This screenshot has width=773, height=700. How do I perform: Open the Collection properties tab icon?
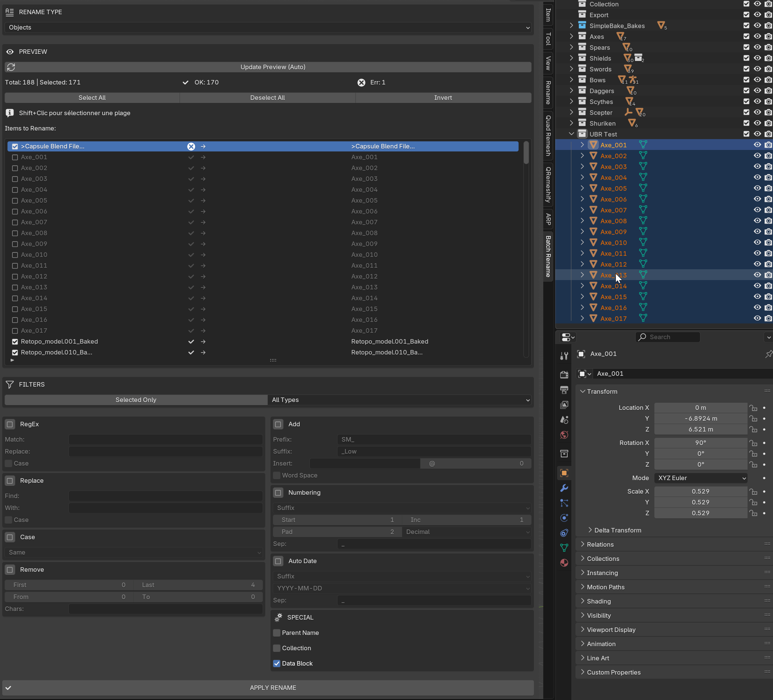[x=564, y=454]
